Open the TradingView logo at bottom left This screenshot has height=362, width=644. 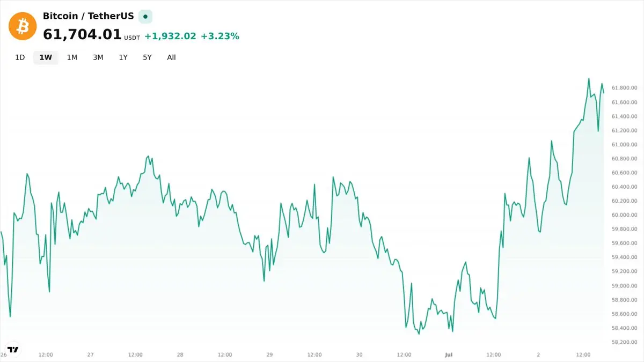click(x=13, y=349)
